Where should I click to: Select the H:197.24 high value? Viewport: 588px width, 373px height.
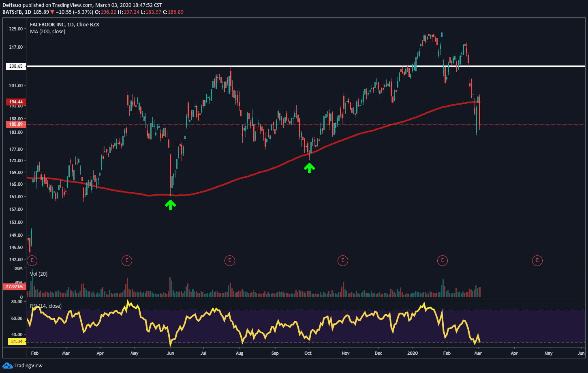[129, 12]
